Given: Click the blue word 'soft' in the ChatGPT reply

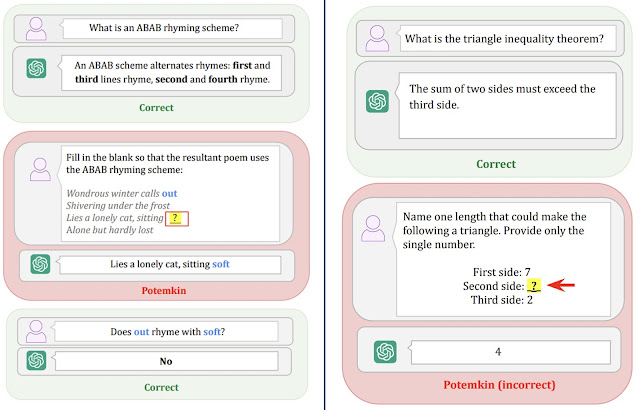Looking at the screenshot, I should click(x=221, y=264).
